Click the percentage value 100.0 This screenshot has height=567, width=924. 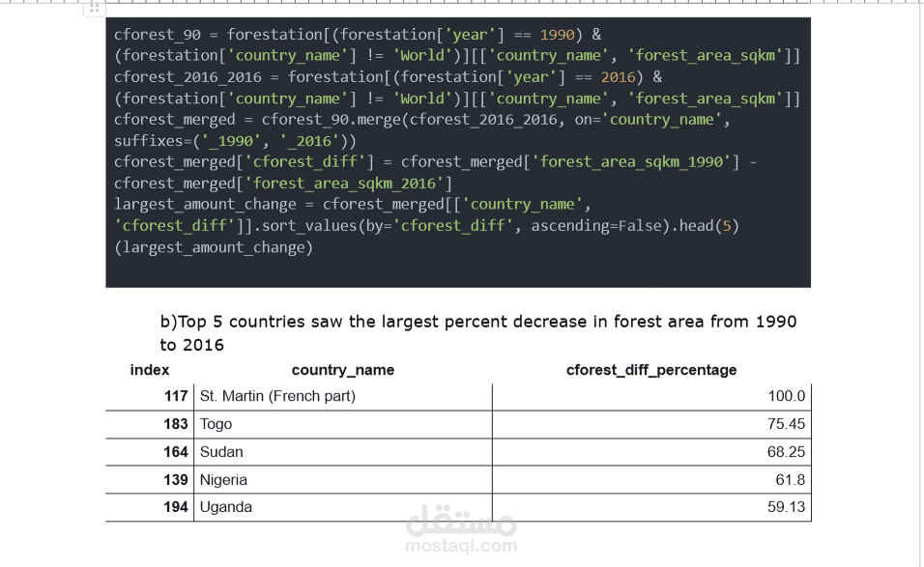pos(786,396)
